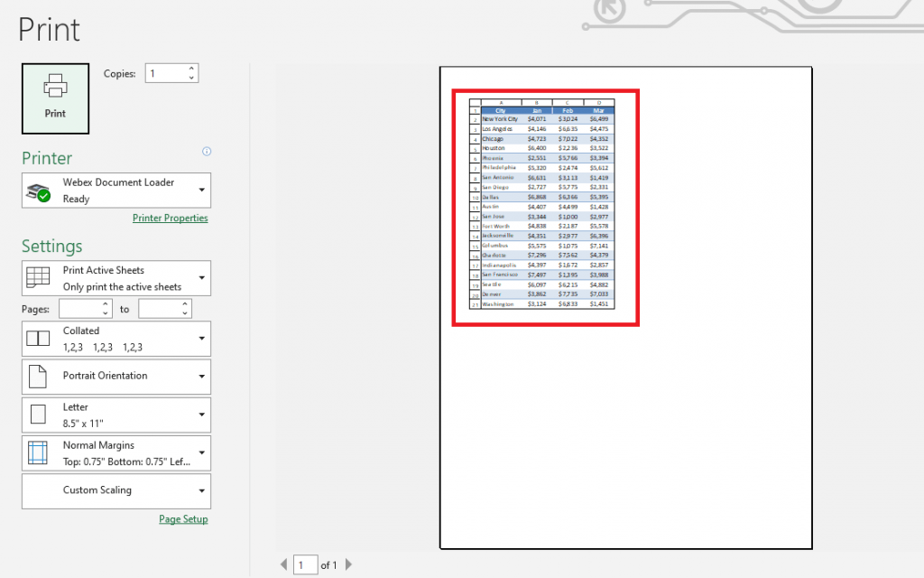Click the Print button to print the document

click(x=54, y=98)
